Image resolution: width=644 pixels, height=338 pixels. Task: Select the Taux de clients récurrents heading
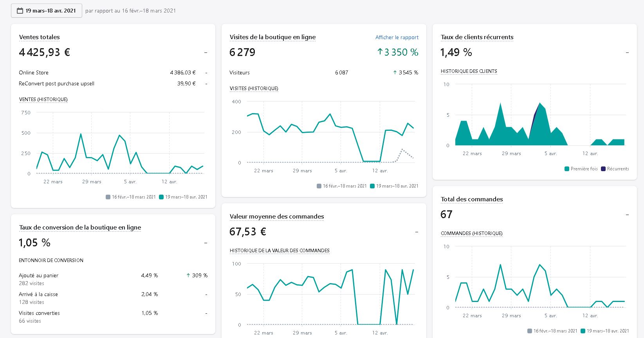(477, 37)
